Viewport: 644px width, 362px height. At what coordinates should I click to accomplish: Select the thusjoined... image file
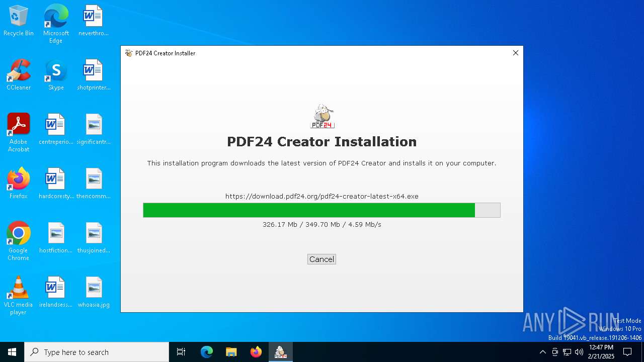[x=94, y=238]
